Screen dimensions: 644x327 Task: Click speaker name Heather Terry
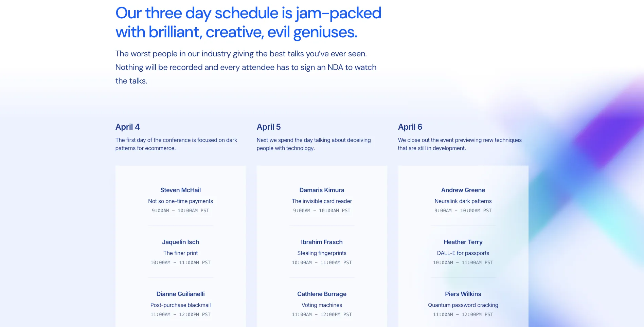pos(463,242)
